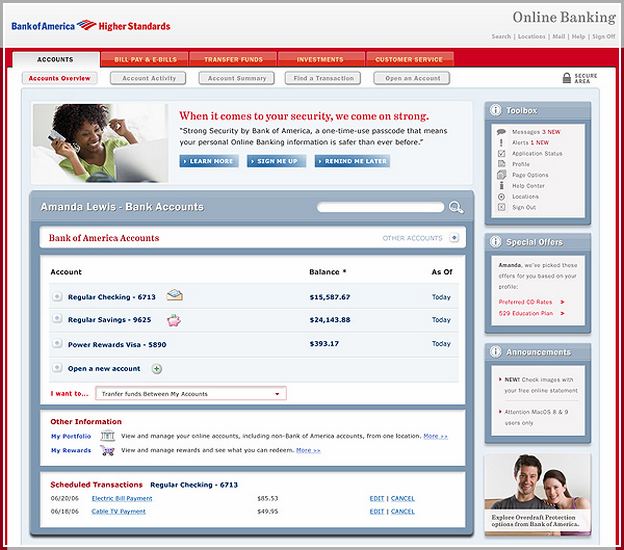Open the My Rewards link
The width and height of the screenshot is (624, 550).
(x=71, y=450)
